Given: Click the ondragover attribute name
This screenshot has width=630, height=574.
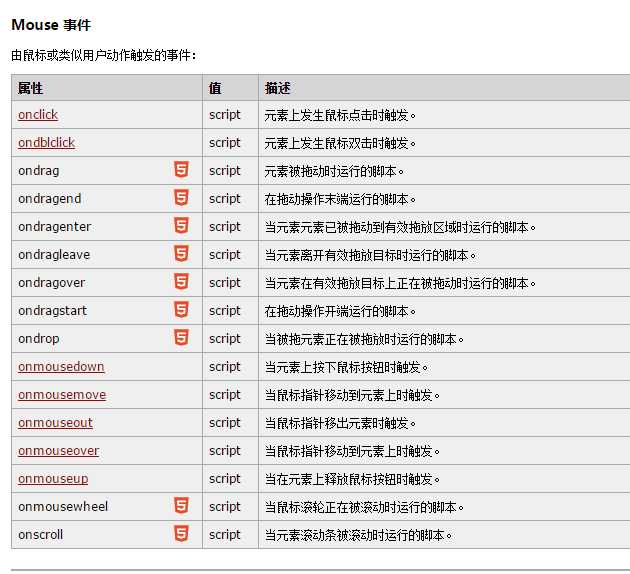Looking at the screenshot, I should 51,283.
